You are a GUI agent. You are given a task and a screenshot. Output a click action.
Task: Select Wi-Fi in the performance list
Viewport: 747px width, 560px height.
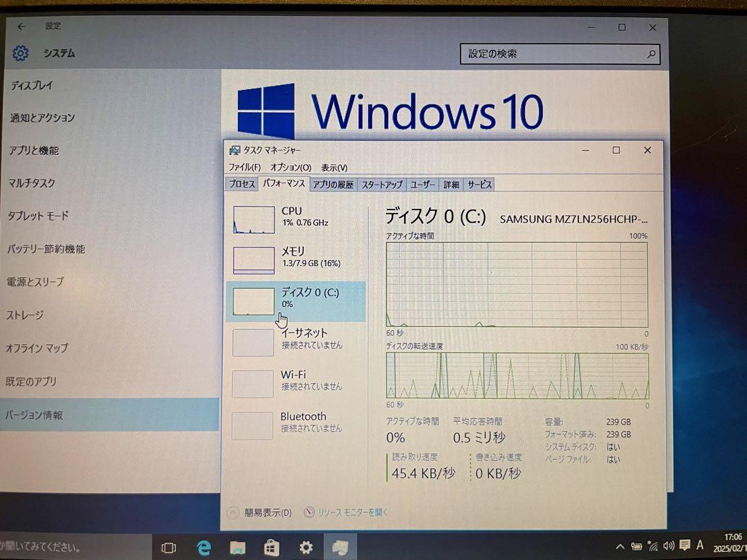pyautogui.click(x=296, y=383)
